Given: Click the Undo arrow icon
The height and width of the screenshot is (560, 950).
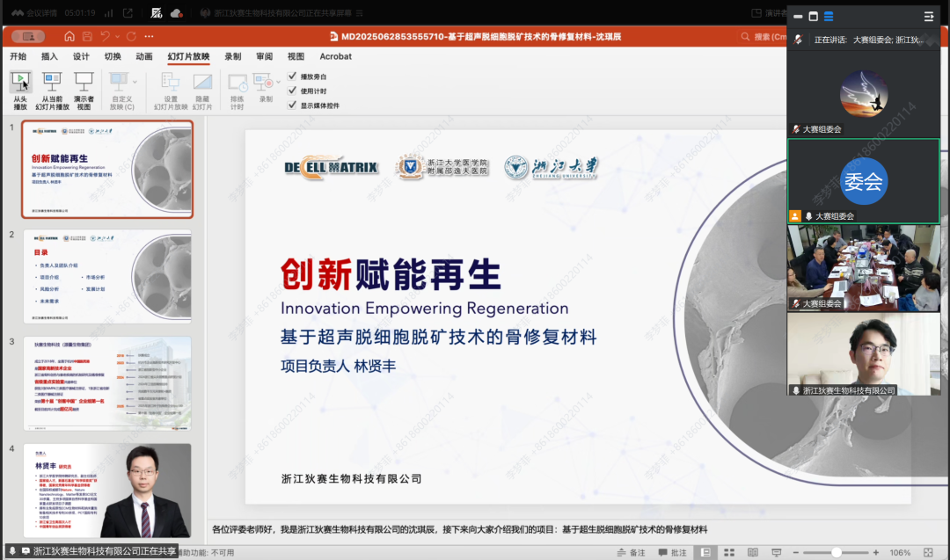Looking at the screenshot, I should pos(106,36).
